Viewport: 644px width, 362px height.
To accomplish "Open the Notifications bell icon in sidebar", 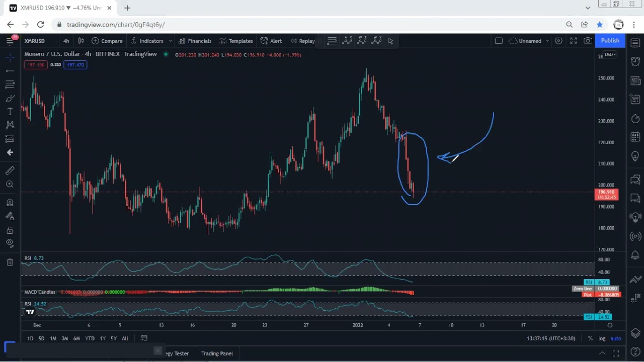I will click(635, 255).
